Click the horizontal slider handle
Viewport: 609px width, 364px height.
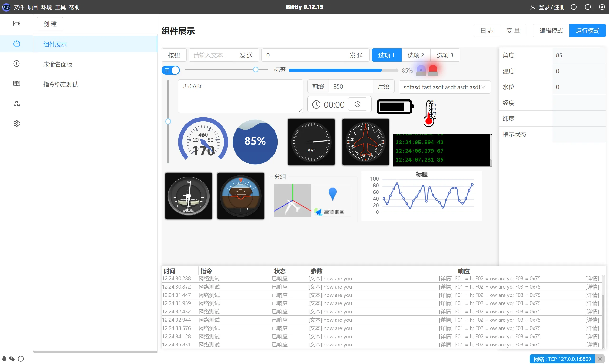click(x=255, y=69)
